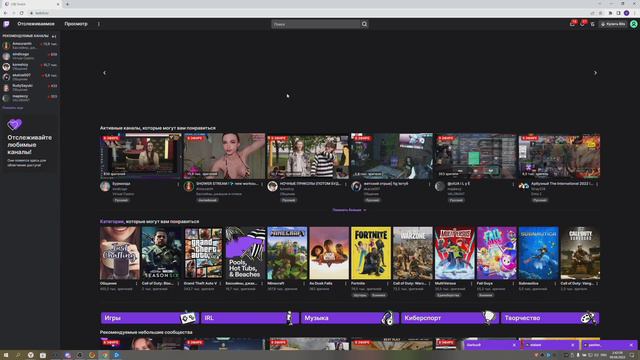Open the whispers icon with red badge
Viewport: 640px width, 360px height.
coord(583,24)
